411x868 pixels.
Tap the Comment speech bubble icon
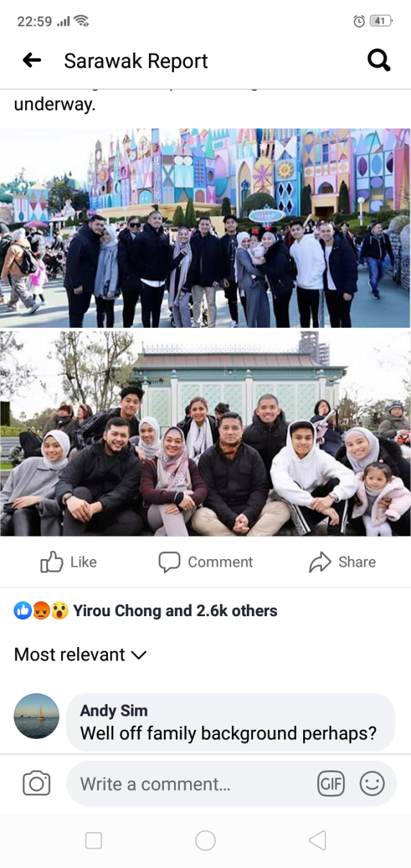point(170,562)
